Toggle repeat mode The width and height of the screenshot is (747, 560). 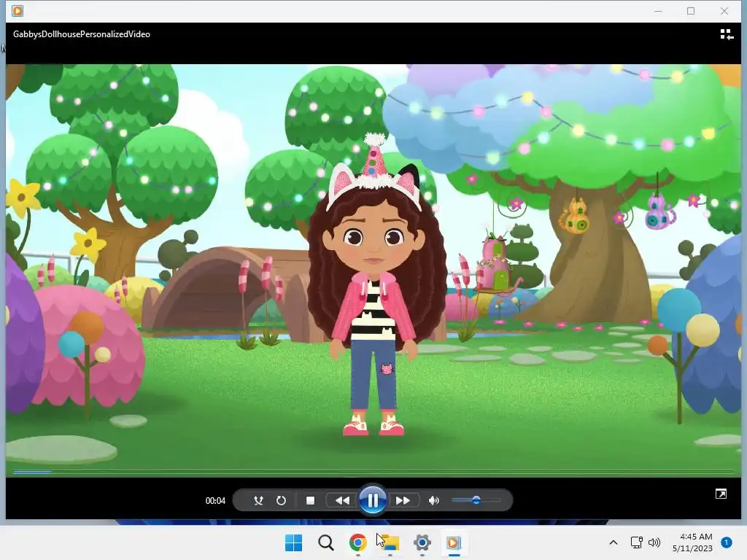tap(281, 500)
